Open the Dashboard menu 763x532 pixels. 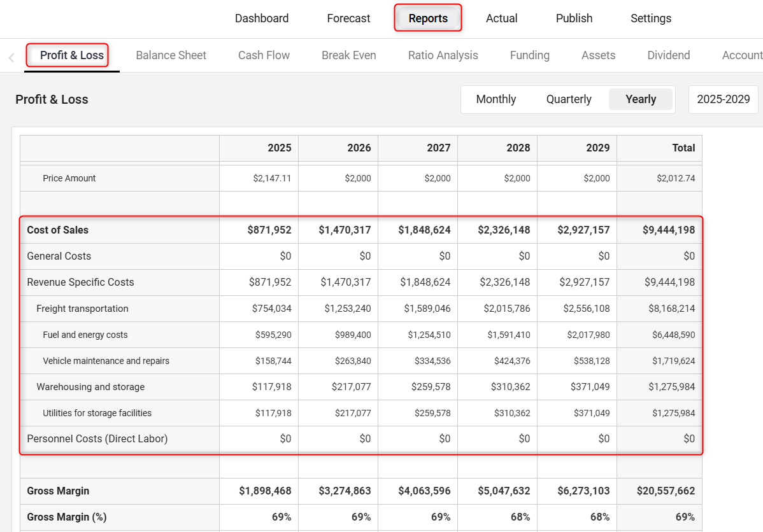click(x=262, y=18)
